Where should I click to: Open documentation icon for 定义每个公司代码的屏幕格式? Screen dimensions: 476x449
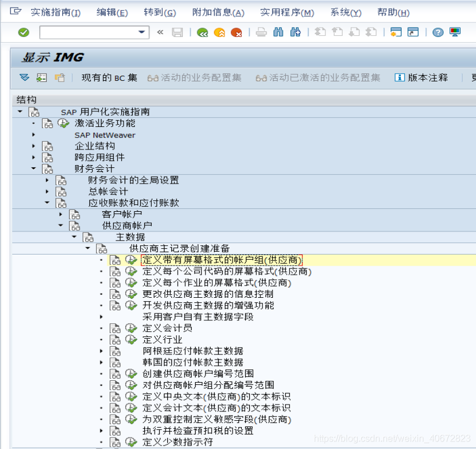pos(115,271)
